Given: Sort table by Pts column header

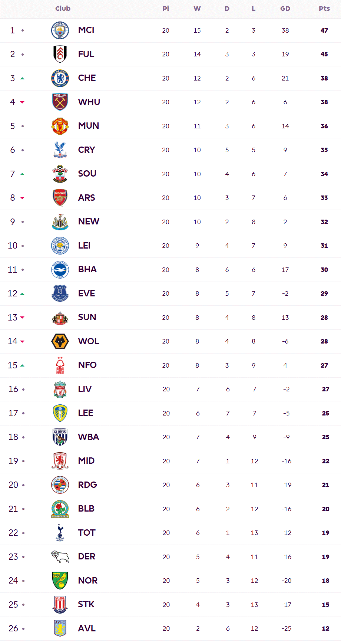Looking at the screenshot, I should (324, 9).
